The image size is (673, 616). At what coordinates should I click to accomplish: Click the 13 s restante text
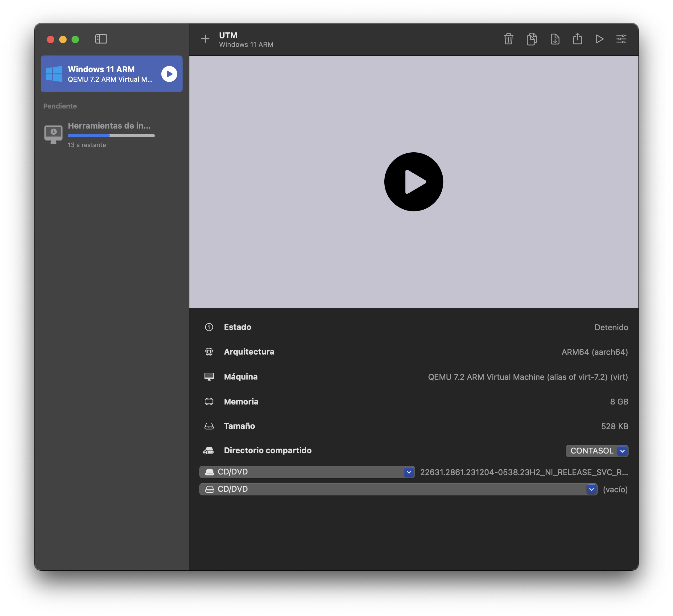(x=87, y=145)
